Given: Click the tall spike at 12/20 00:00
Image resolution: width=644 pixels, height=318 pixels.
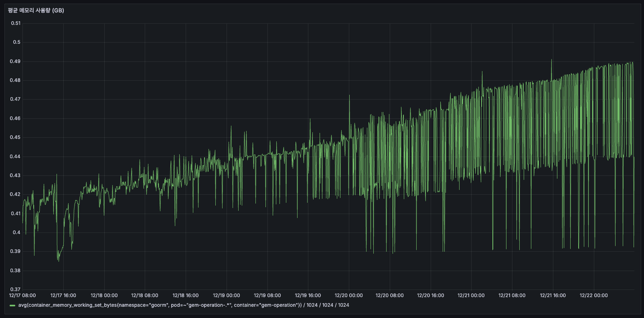Looking at the screenshot, I should pyautogui.click(x=349, y=96).
